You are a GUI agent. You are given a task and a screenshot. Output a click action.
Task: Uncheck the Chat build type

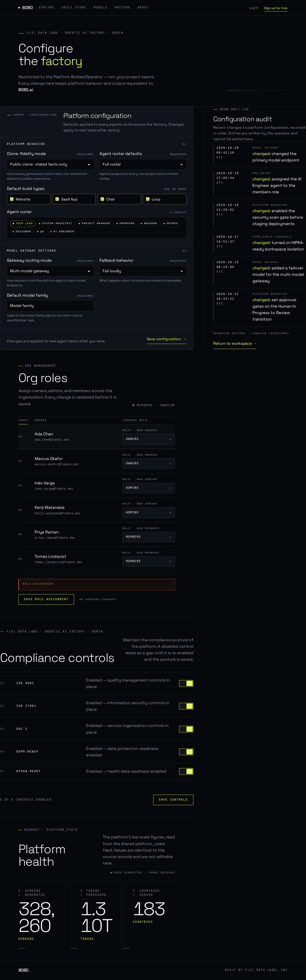pos(119,199)
